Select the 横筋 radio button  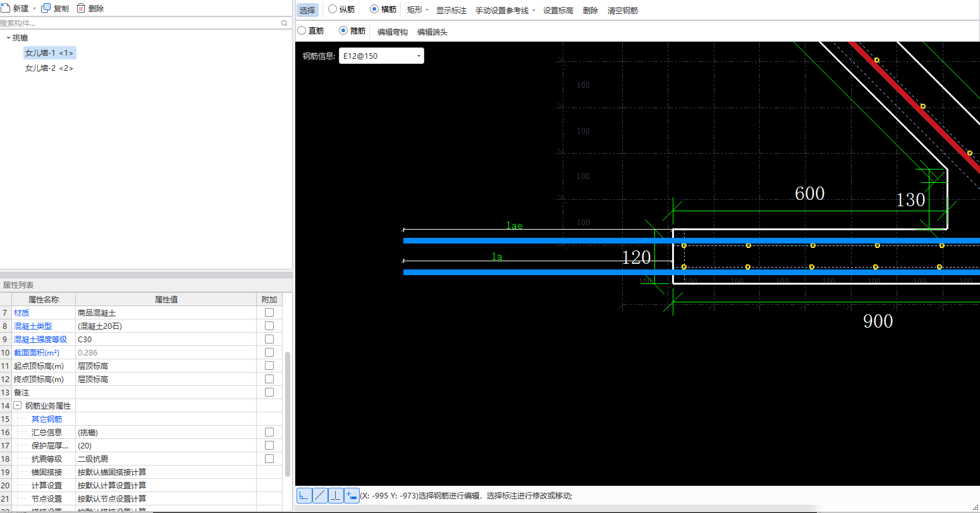(374, 9)
